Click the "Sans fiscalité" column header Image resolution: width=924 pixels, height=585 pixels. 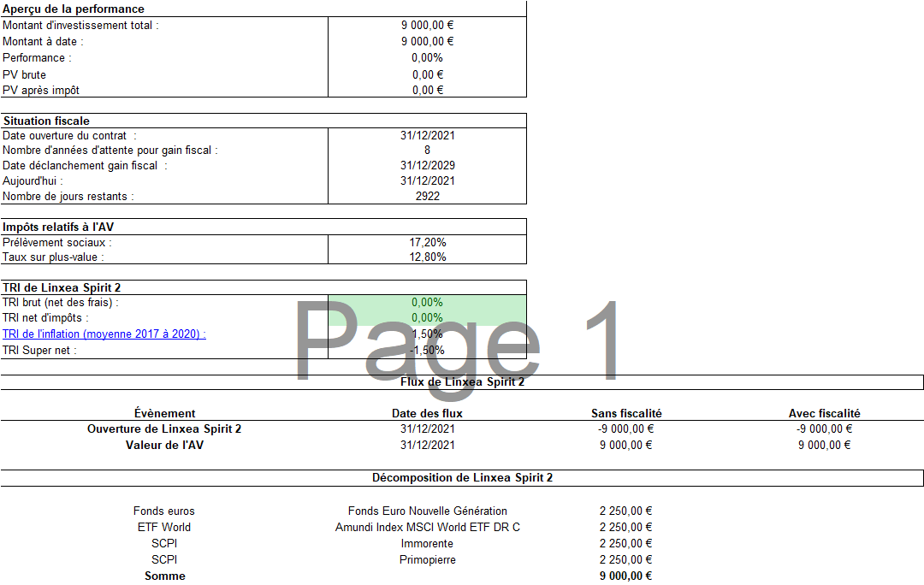[x=626, y=414]
